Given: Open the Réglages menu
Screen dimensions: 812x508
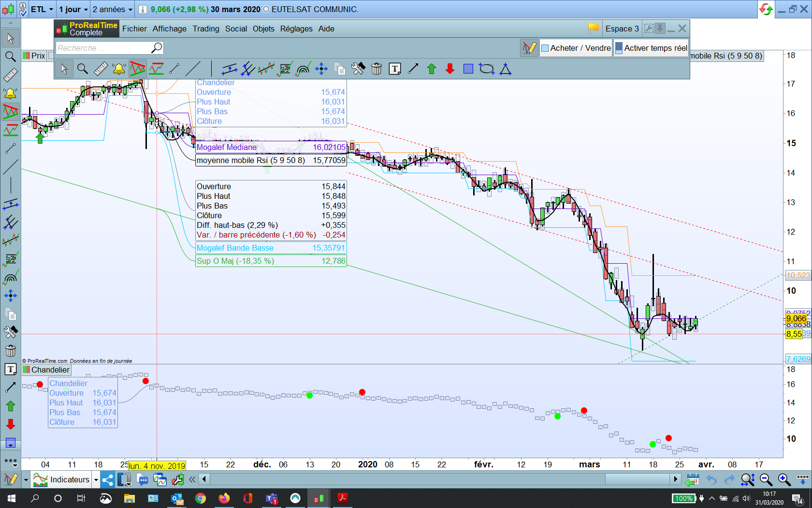Looking at the screenshot, I should [296, 29].
